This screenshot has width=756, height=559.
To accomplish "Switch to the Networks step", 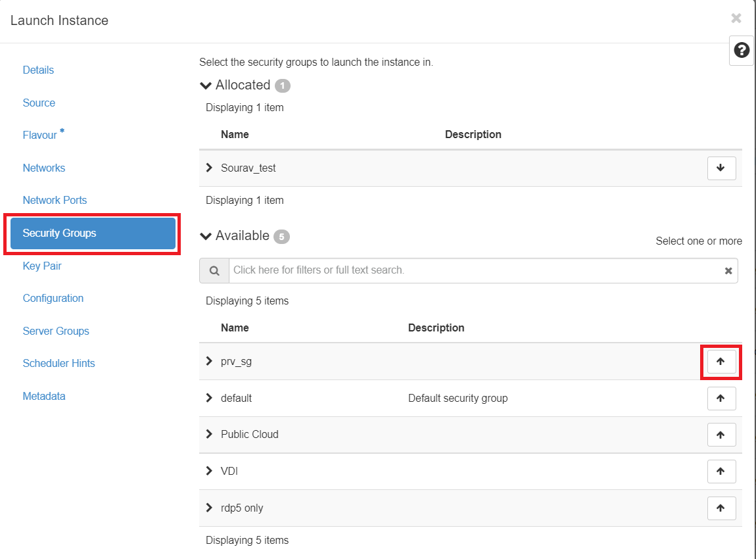I will coord(44,168).
